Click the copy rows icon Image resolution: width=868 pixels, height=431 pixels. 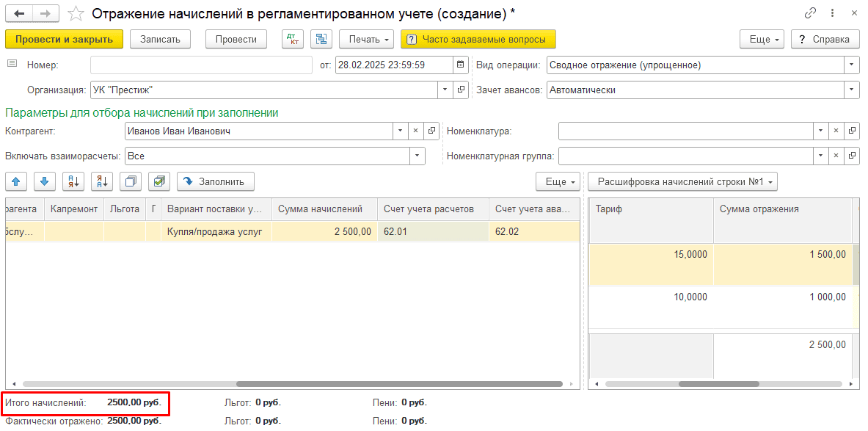130,181
